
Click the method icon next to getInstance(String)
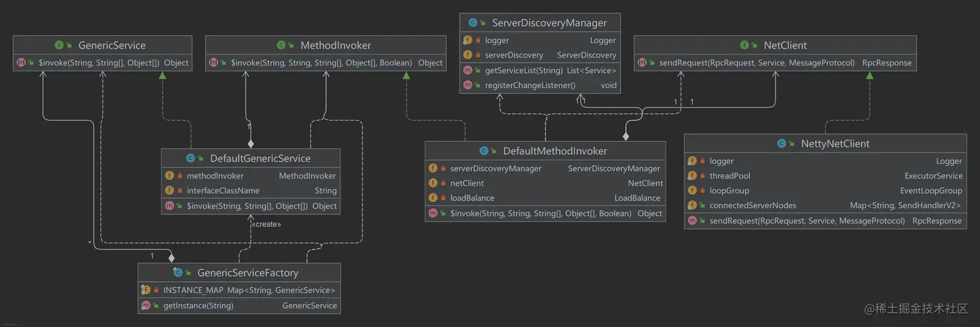tap(146, 306)
